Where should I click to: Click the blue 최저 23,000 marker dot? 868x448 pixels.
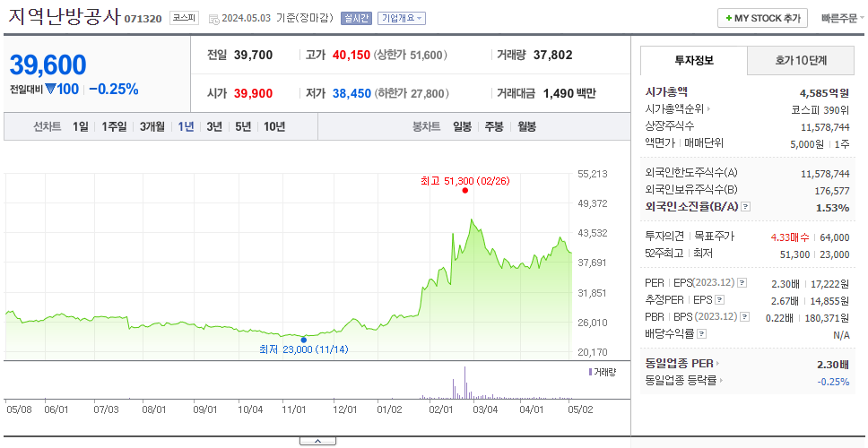(303, 340)
